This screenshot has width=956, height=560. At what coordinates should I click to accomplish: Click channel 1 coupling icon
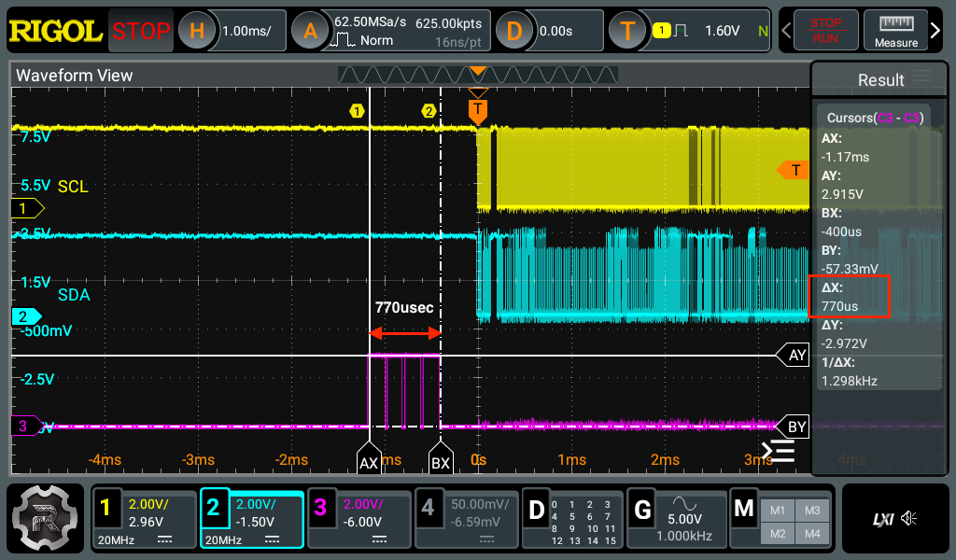[164, 539]
